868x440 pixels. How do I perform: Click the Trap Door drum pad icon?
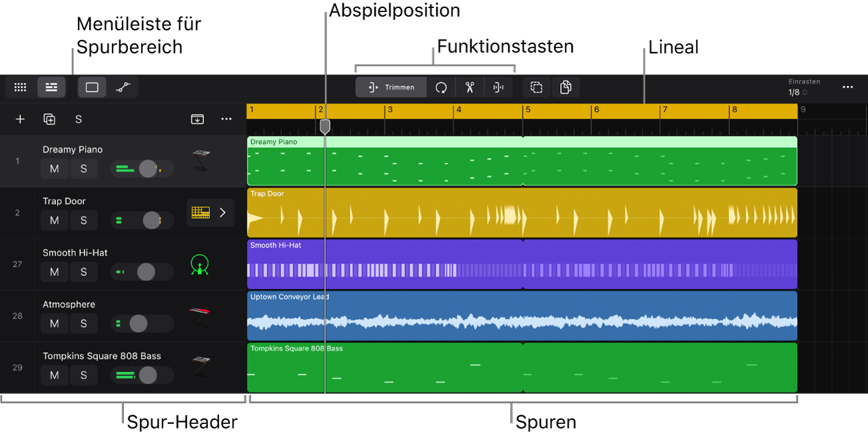(201, 213)
